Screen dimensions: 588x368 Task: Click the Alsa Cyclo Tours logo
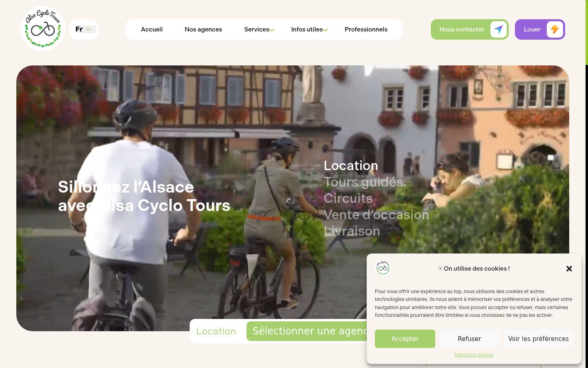43,29
